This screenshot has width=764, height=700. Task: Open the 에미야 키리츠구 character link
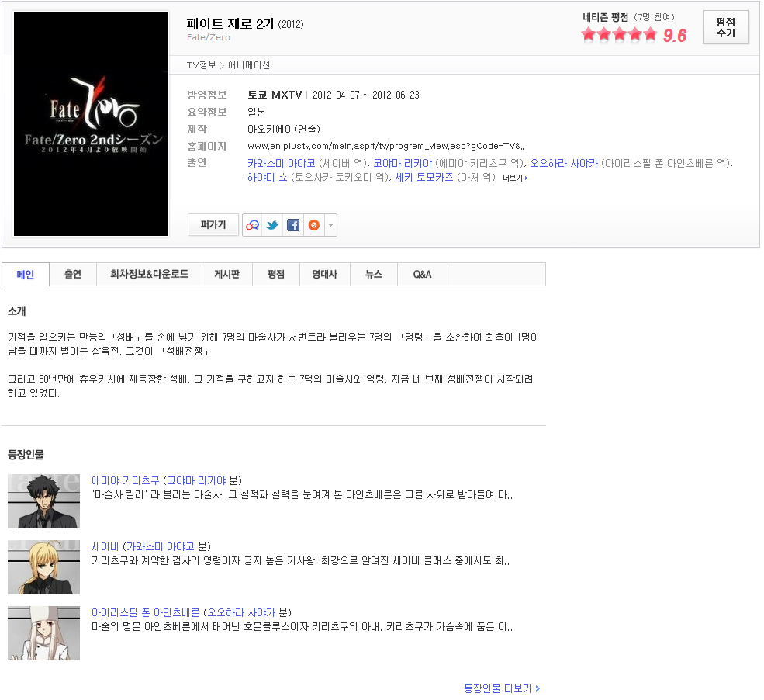(126, 480)
